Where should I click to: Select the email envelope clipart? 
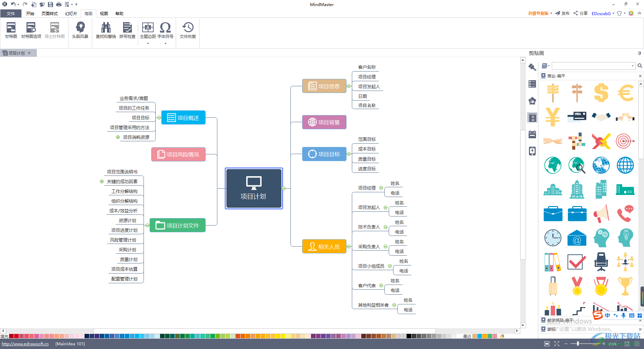[577, 238]
